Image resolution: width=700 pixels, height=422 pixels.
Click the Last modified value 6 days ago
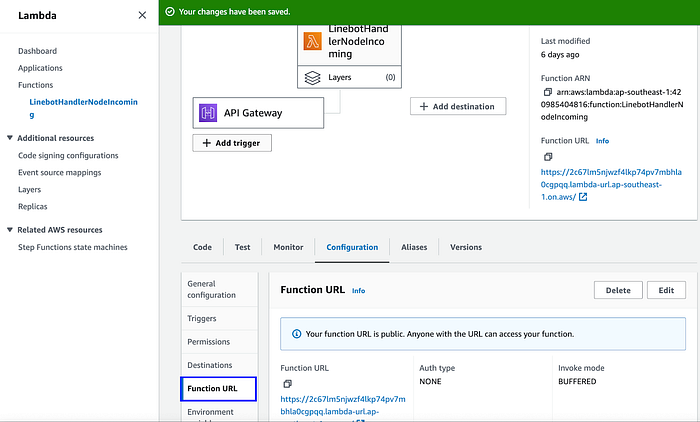560,54
